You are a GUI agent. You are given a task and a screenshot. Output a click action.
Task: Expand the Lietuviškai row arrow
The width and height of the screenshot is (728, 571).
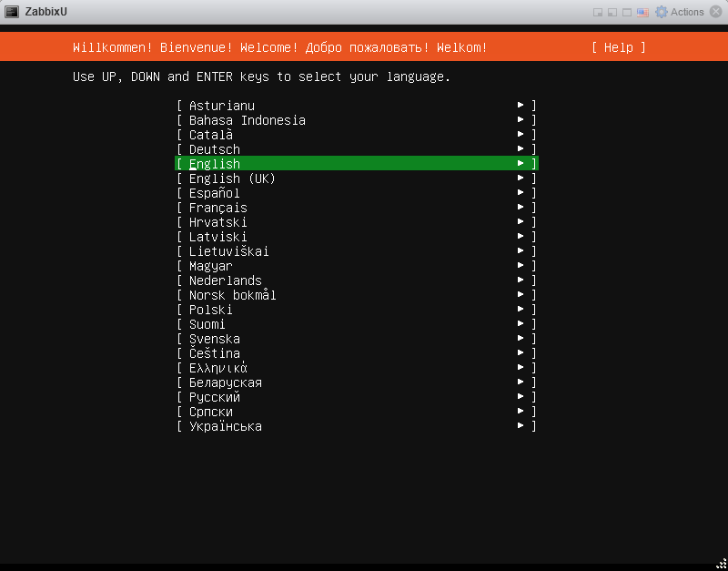tap(521, 250)
